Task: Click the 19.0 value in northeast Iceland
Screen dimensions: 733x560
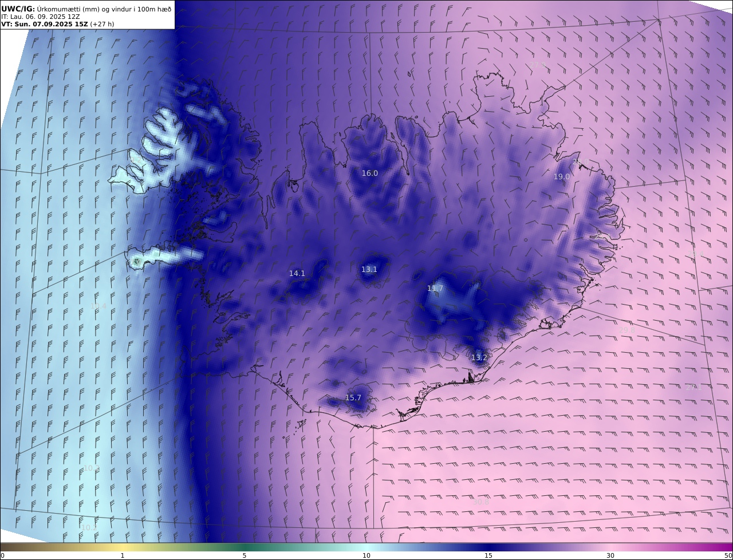Action: [x=562, y=177]
